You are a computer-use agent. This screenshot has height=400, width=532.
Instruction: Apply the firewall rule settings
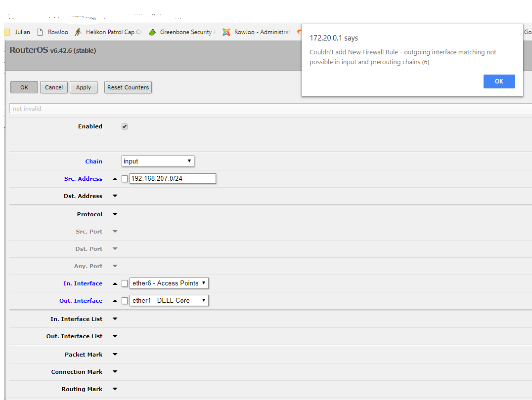[x=84, y=87]
